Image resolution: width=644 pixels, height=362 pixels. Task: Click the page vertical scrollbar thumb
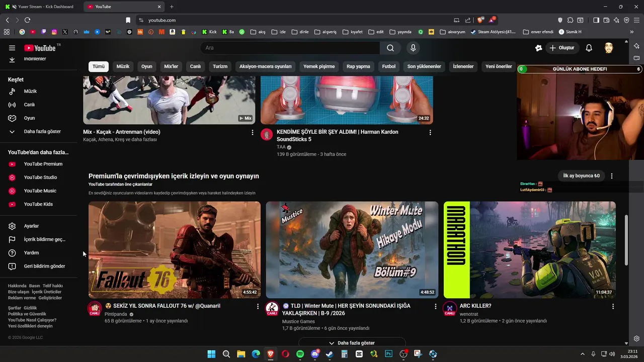coord(626,240)
